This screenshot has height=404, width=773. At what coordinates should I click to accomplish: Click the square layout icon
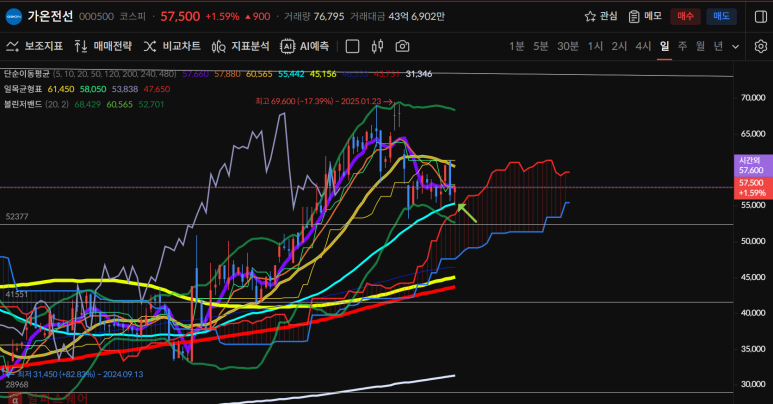352,46
